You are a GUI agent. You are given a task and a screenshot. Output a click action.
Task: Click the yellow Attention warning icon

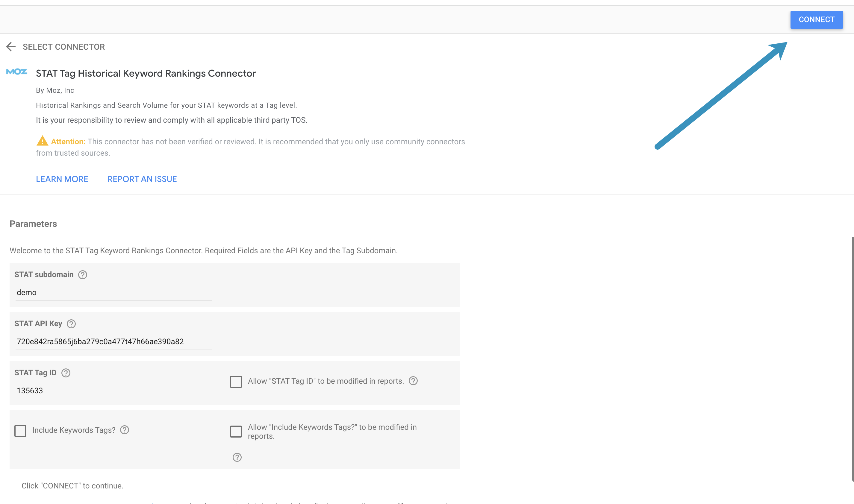(x=42, y=141)
